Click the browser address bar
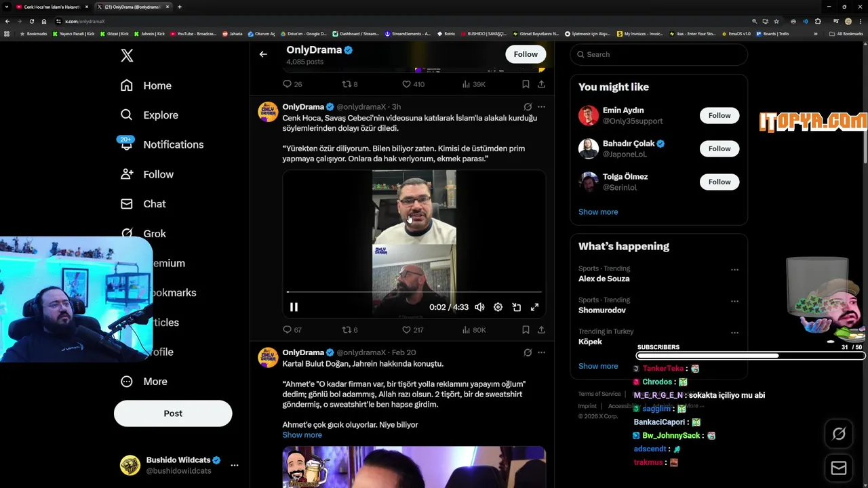 point(400,21)
